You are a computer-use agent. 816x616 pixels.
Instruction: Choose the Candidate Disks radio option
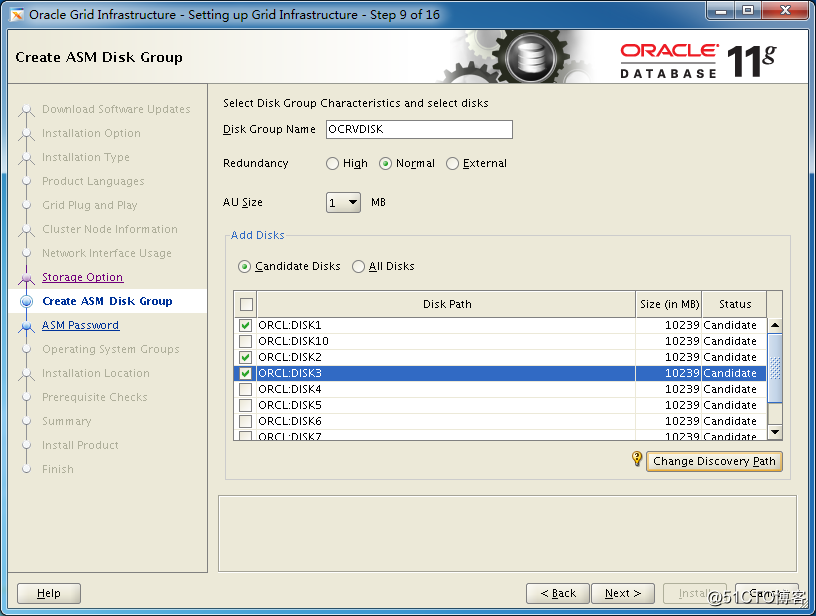pos(244,267)
